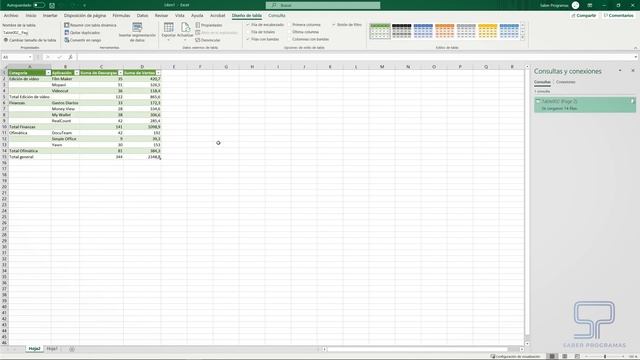640x360 pixels.
Task: Click Resumir con tabla dinámica button
Action: [x=90, y=25]
